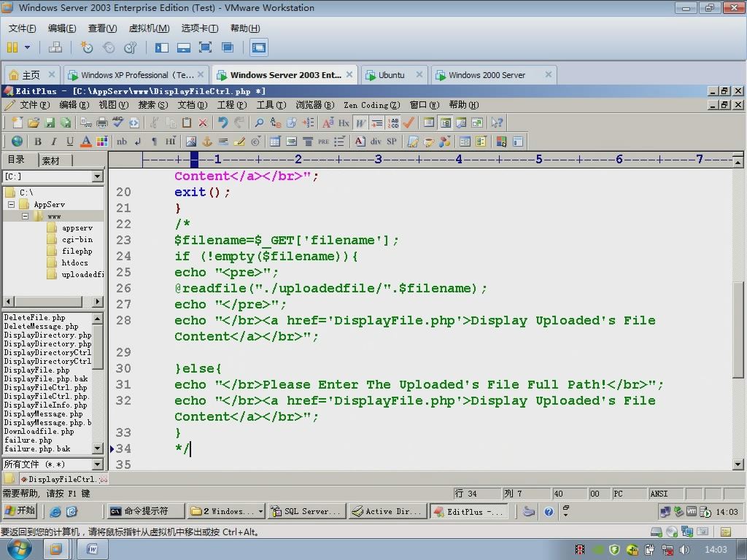Viewport: 747px width, 560px height.
Task: Select DisplayFileCtrl document tab at bottom
Action: 63,479
